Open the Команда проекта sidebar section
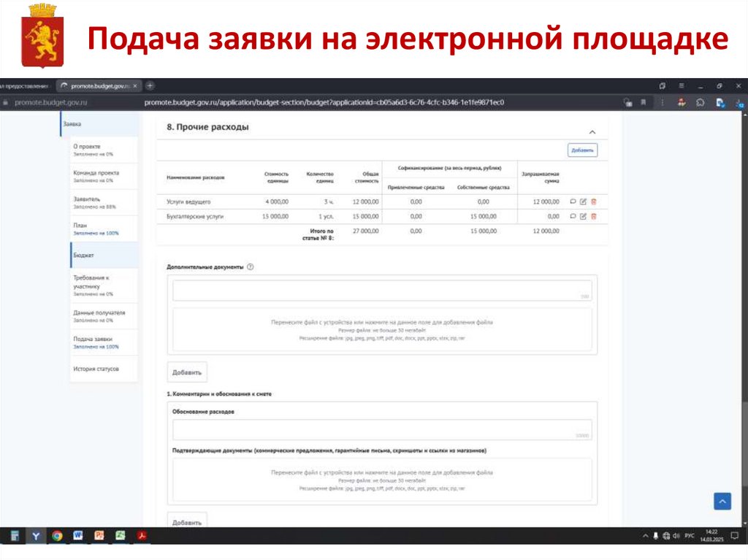Screen dimensions: 748x560 coord(104,176)
